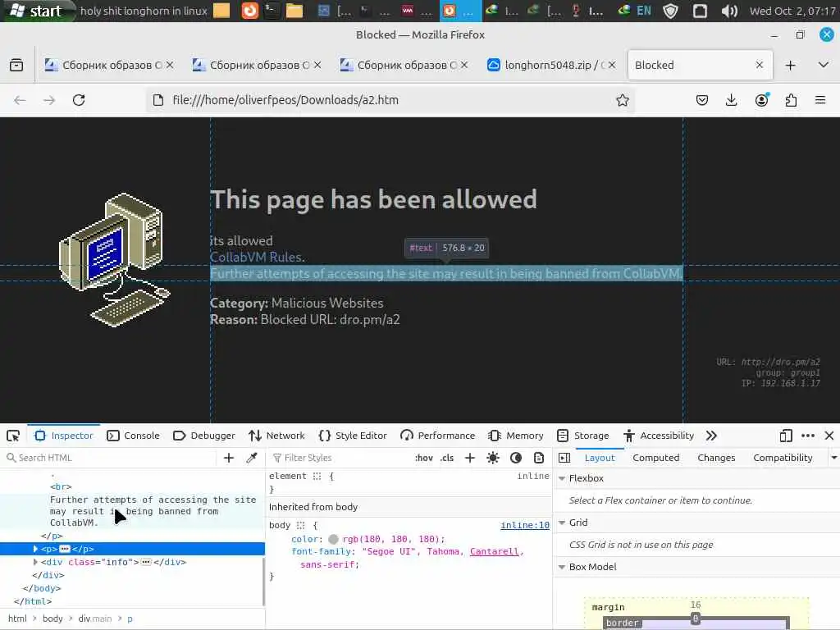Close the developer tools

click(829, 436)
